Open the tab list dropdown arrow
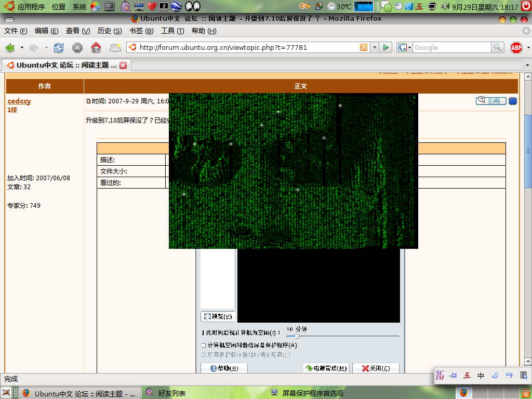Screen dimensions: 532x399 click(x=527, y=65)
